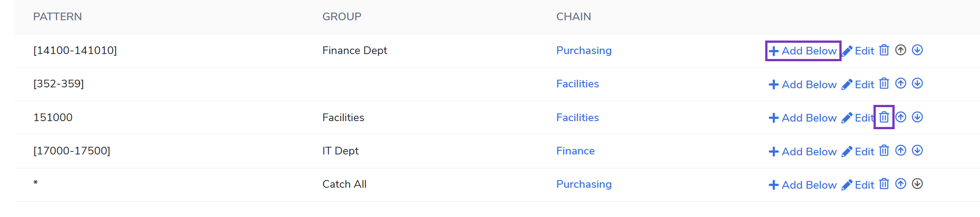Edit the [352-359] pattern row
The image size is (980, 217).
click(x=858, y=85)
